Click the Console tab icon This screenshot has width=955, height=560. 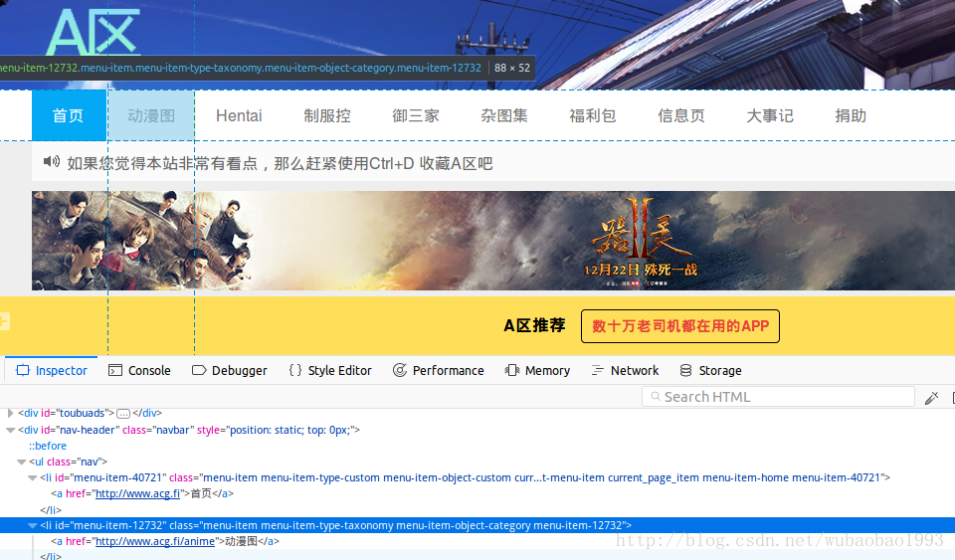115,370
